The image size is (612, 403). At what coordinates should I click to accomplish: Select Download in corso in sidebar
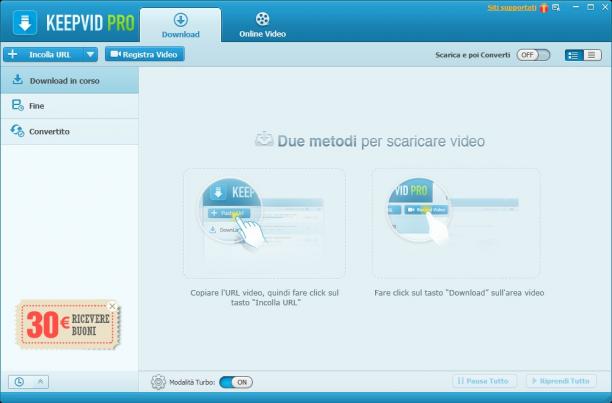pyautogui.click(x=69, y=80)
